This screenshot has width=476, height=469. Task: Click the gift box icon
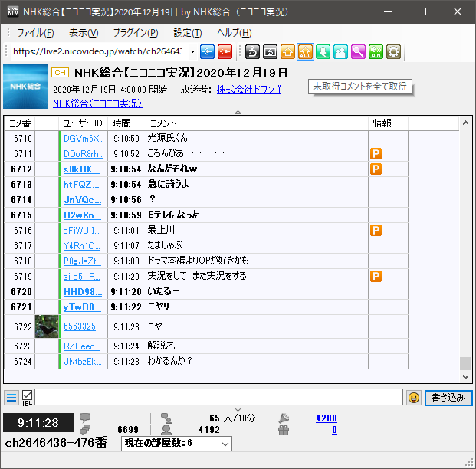(x=284, y=430)
